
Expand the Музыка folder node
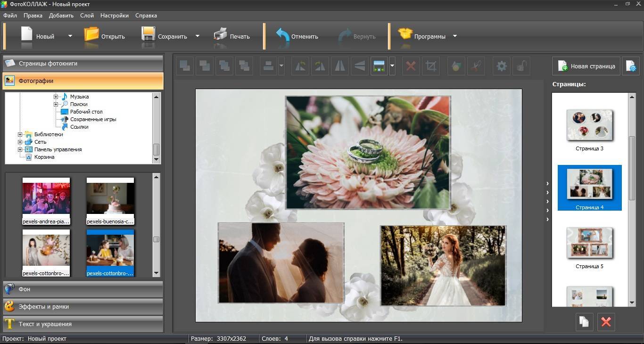[56, 97]
